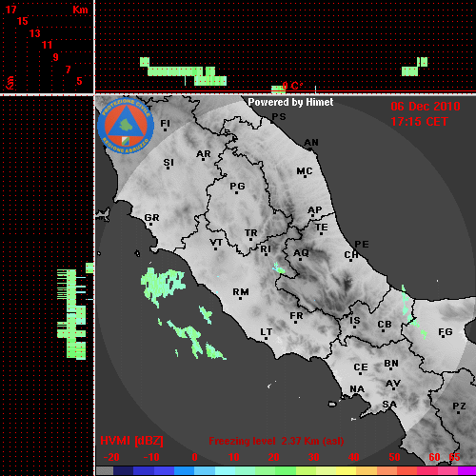Click the 9 km altitude scale label
476x476 pixels.
56,57
